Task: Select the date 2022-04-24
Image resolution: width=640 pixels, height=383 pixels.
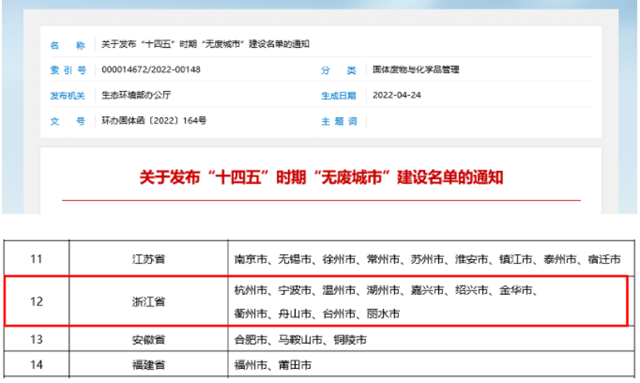Action: click(397, 95)
